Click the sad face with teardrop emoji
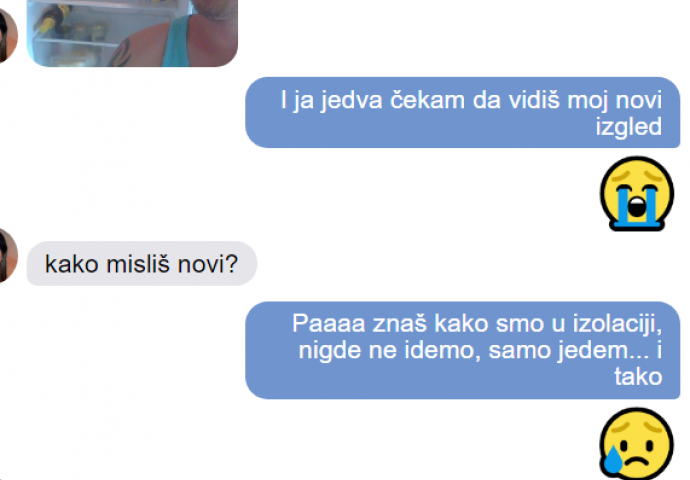 pos(637,443)
